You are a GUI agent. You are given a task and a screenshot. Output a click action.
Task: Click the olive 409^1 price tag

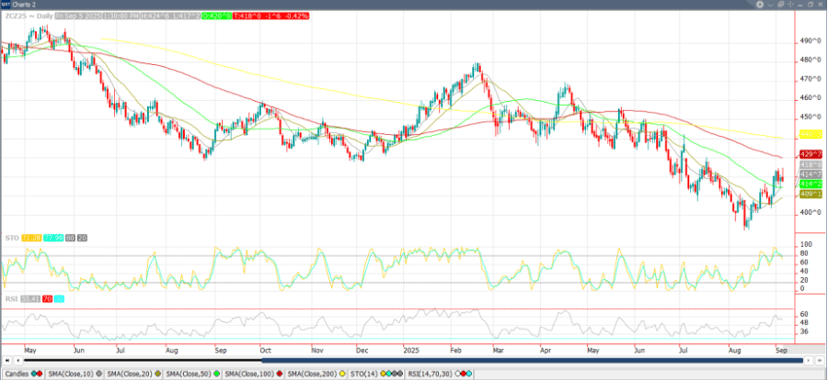pyautogui.click(x=812, y=194)
